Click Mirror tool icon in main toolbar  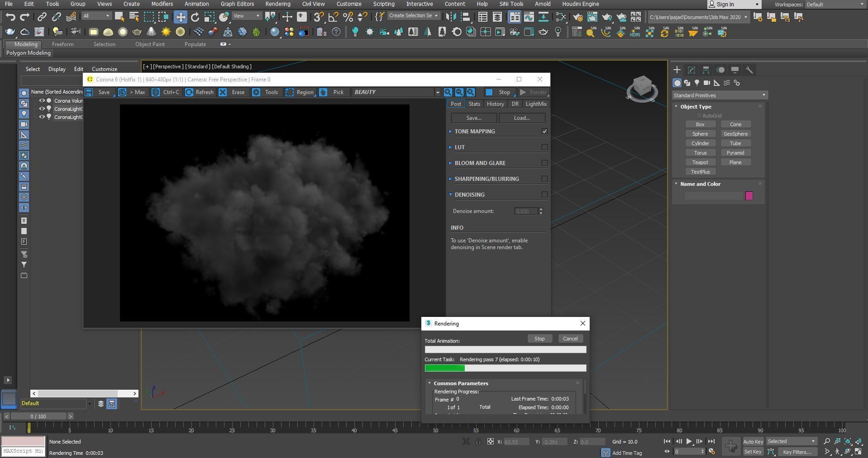451,17
